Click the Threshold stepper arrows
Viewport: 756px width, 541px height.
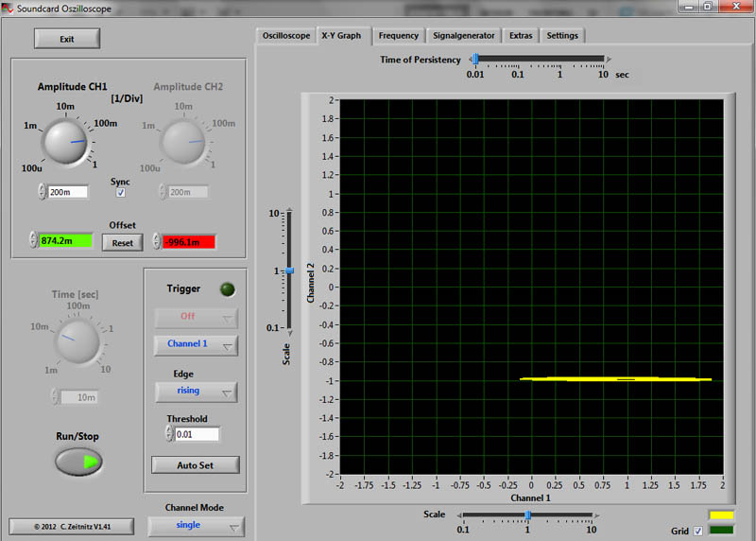click(169, 434)
